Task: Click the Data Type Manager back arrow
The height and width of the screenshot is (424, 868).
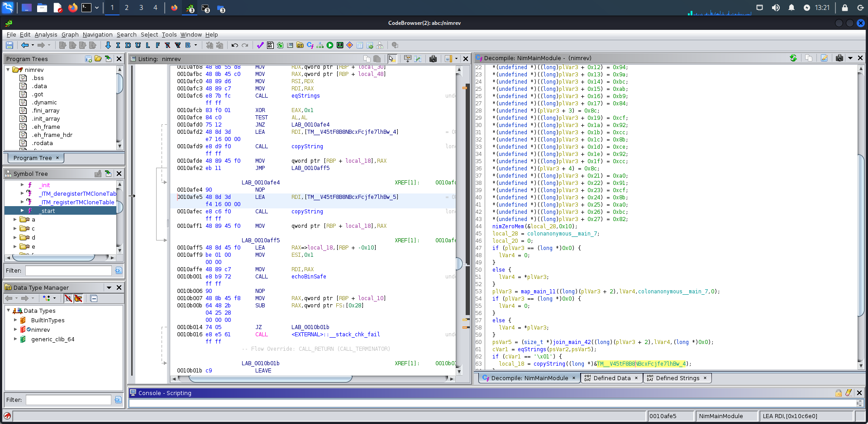Action: [9, 298]
